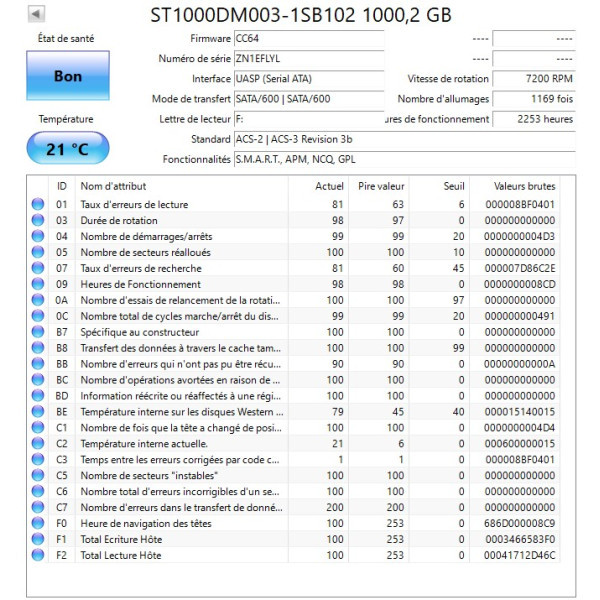600x600 pixels.
Task: Click the status circle for attribute F0
Action: (38, 523)
